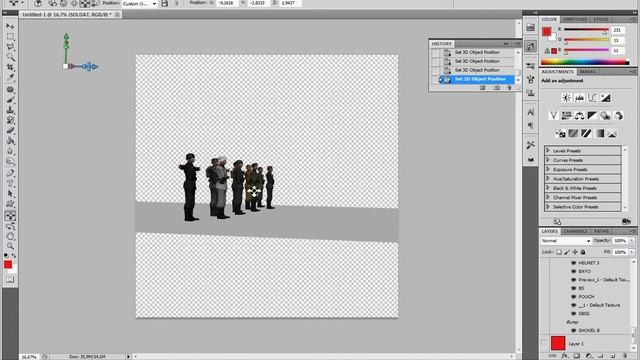Add a Brightness/Contrast adjustment

coord(566,98)
